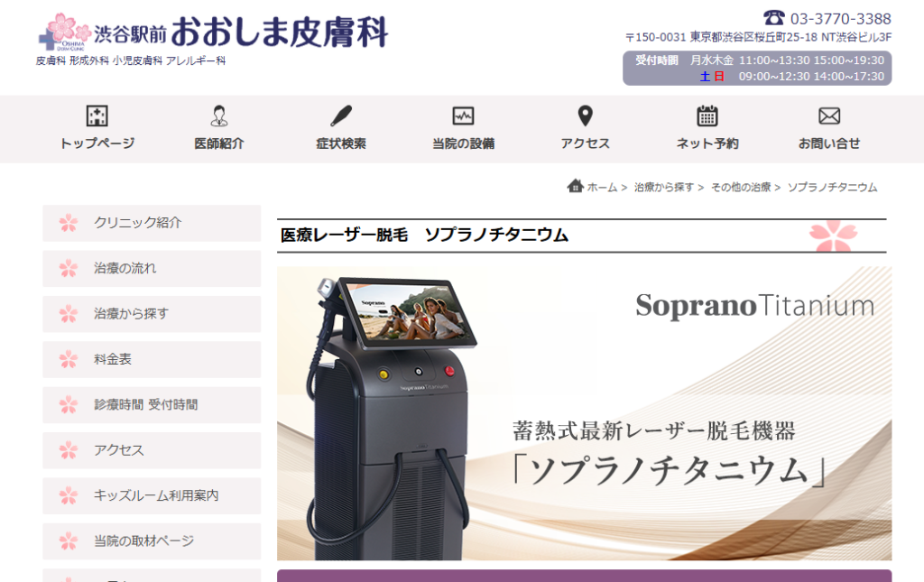Screen dimensions: 924x582
Task: Open the 治療の流れ sidebar item
Action: point(152,268)
